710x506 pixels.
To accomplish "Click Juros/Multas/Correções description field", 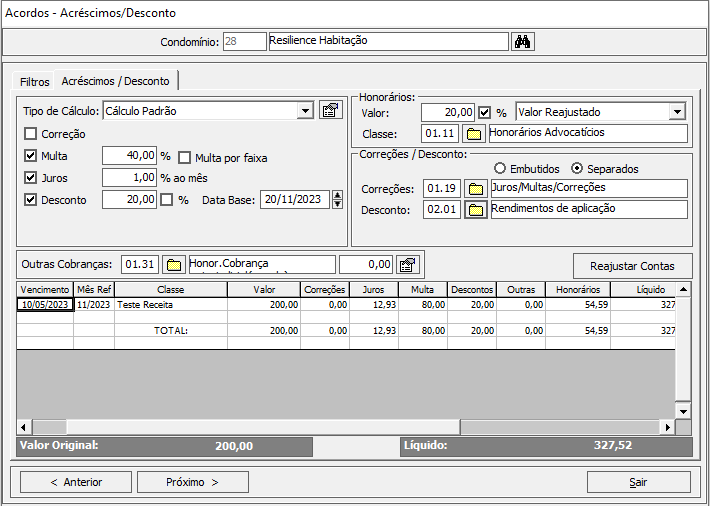I will click(589, 188).
